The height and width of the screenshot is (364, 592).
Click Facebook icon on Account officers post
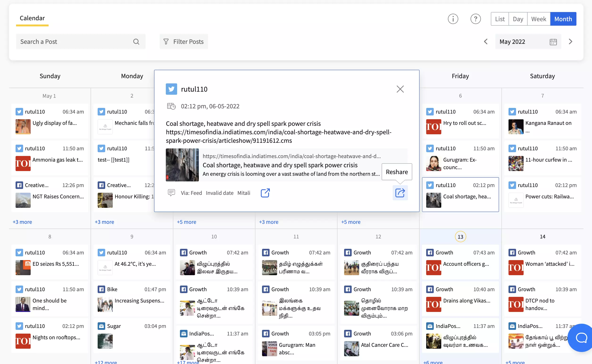coord(429,253)
